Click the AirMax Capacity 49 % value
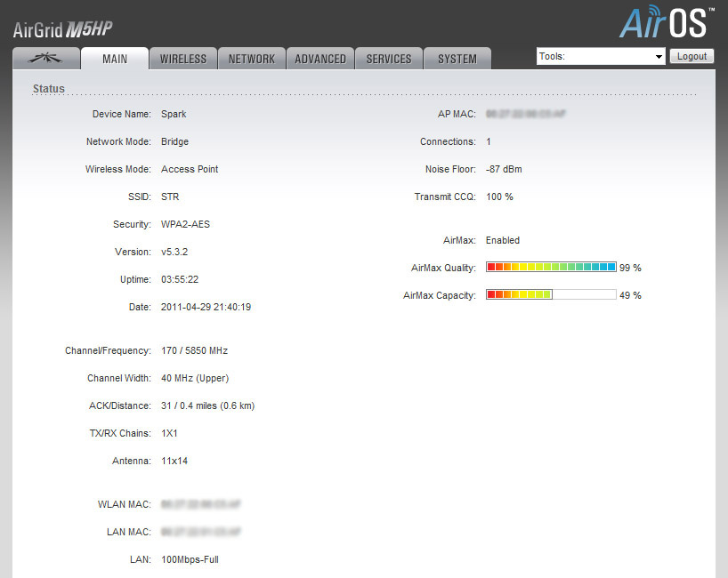 tap(630, 295)
